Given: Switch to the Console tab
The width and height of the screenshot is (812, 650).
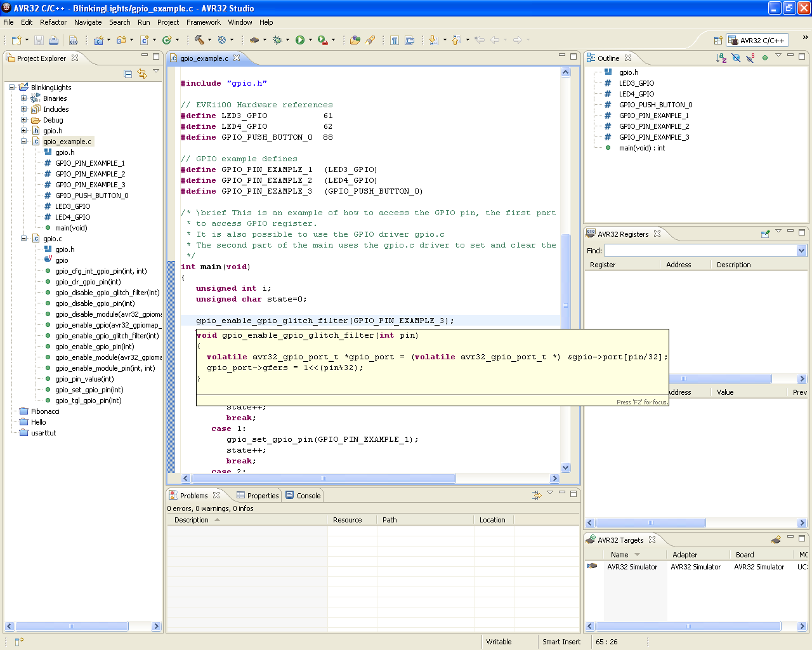Looking at the screenshot, I should pyautogui.click(x=303, y=496).
